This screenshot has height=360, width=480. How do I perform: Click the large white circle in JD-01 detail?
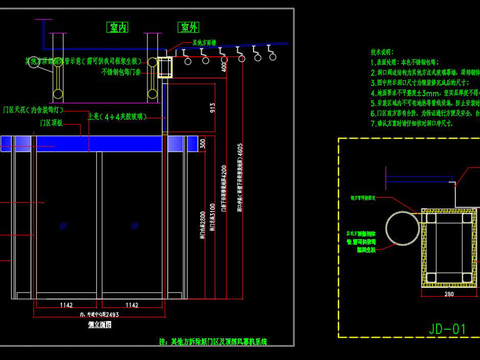coord(403,228)
